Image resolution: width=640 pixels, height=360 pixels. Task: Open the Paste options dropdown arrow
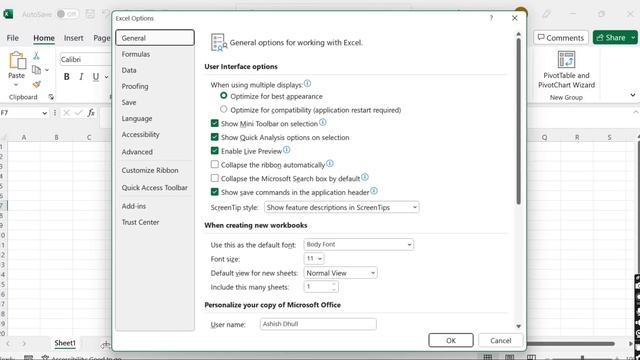point(16,85)
